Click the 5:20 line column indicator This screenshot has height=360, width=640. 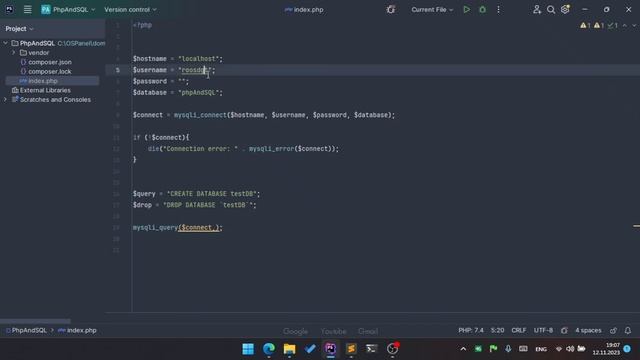click(x=497, y=330)
